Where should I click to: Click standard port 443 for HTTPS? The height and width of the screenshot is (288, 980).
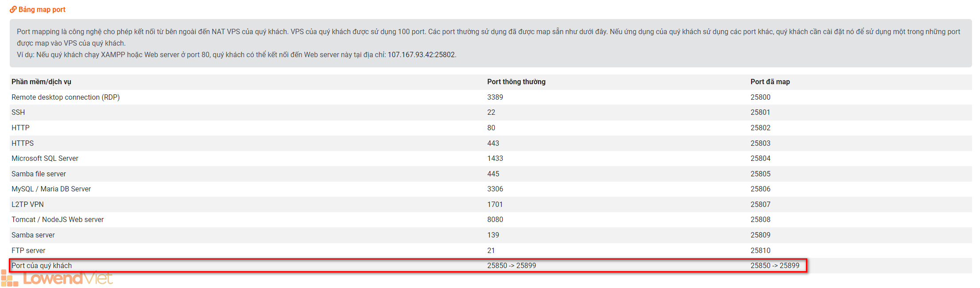pyautogui.click(x=493, y=143)
